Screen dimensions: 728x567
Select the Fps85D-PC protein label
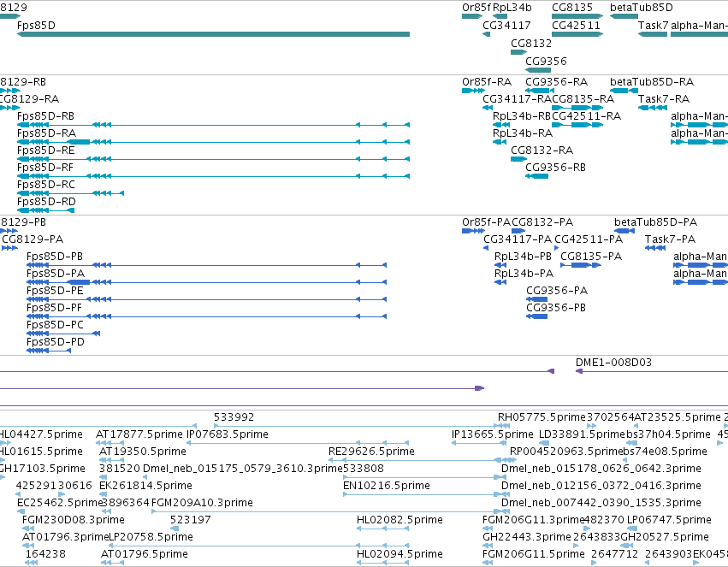coord(55,325)
